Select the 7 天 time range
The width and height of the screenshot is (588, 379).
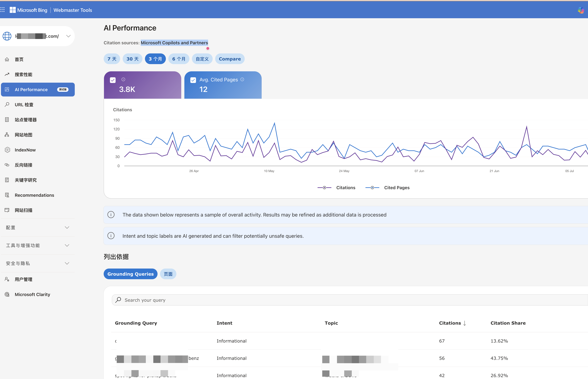coord(112,59)
